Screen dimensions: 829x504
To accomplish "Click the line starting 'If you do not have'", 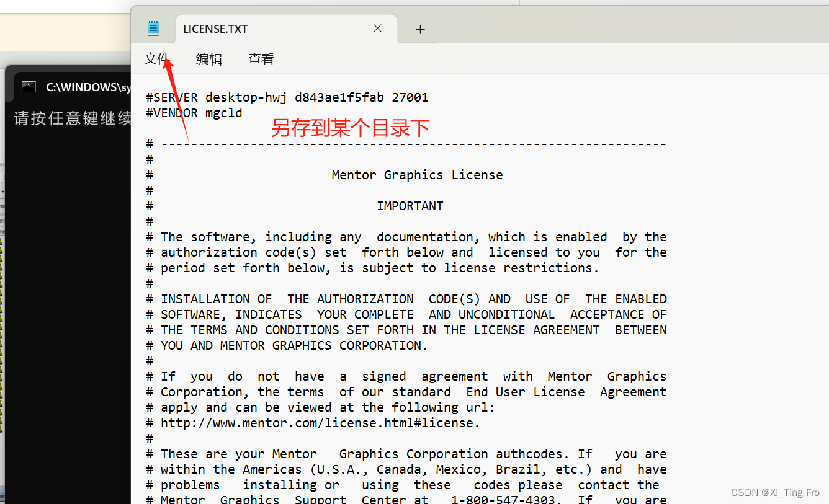I will point(406,376).
